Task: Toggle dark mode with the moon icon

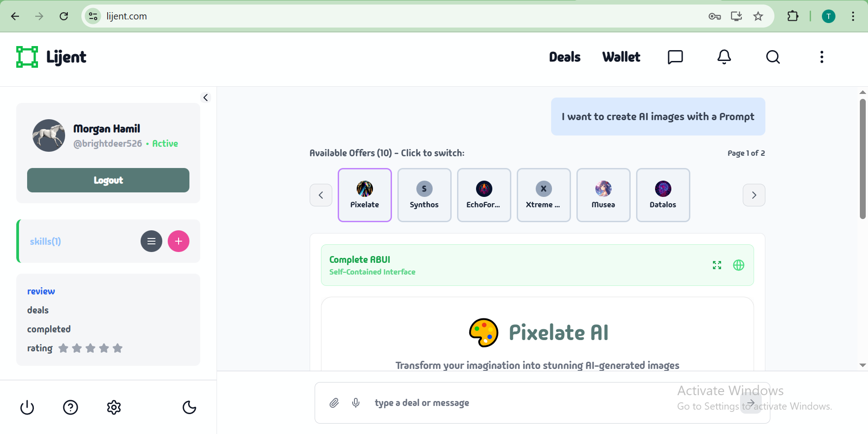Action: click(x=189, y=407)
